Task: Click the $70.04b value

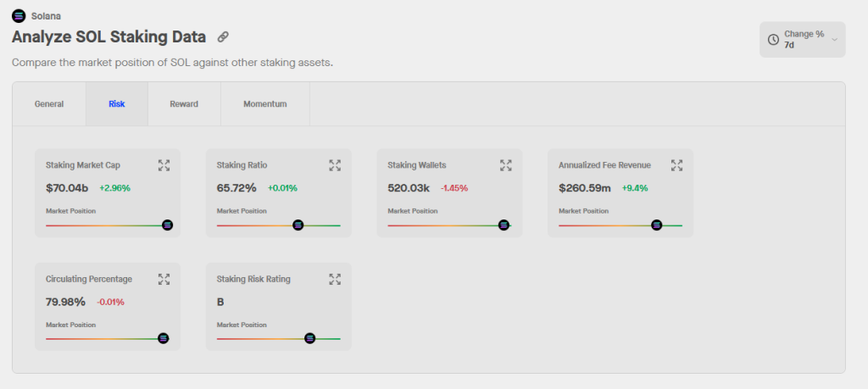Action: click(x=67, y=188)
